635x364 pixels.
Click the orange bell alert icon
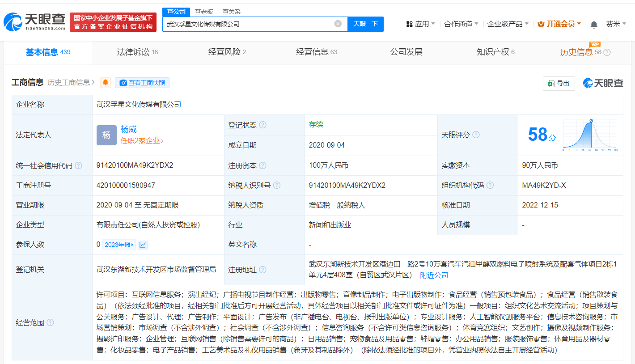(x=106, y=83)
